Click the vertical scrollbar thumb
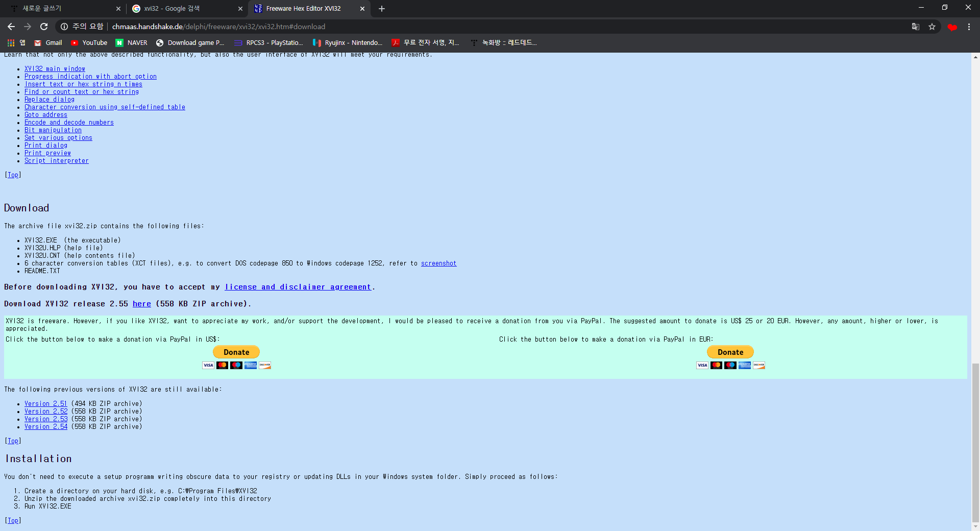 [975, 443]
